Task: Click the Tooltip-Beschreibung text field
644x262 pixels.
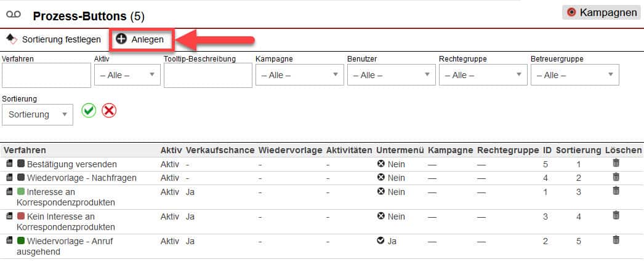Action: click(x=207, y=75)
